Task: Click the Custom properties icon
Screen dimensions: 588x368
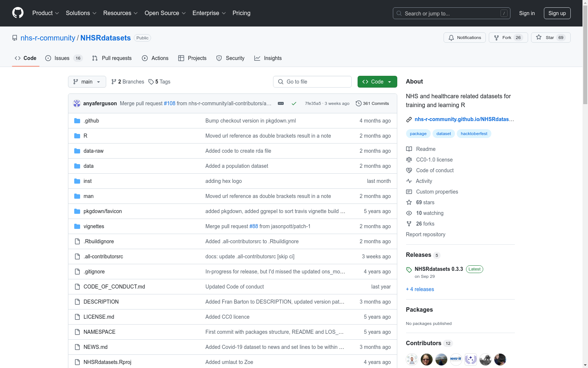Action: coord(409,192)
